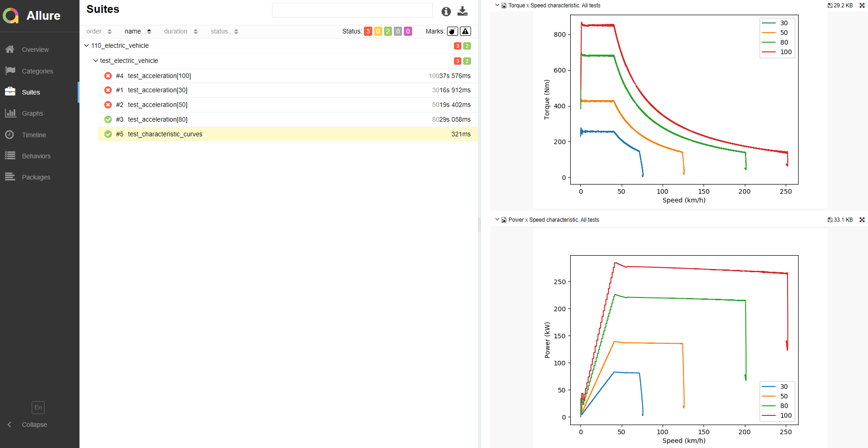The image size is (868, 448).
Task: Open the Graphs section
Action: point(32,113)
